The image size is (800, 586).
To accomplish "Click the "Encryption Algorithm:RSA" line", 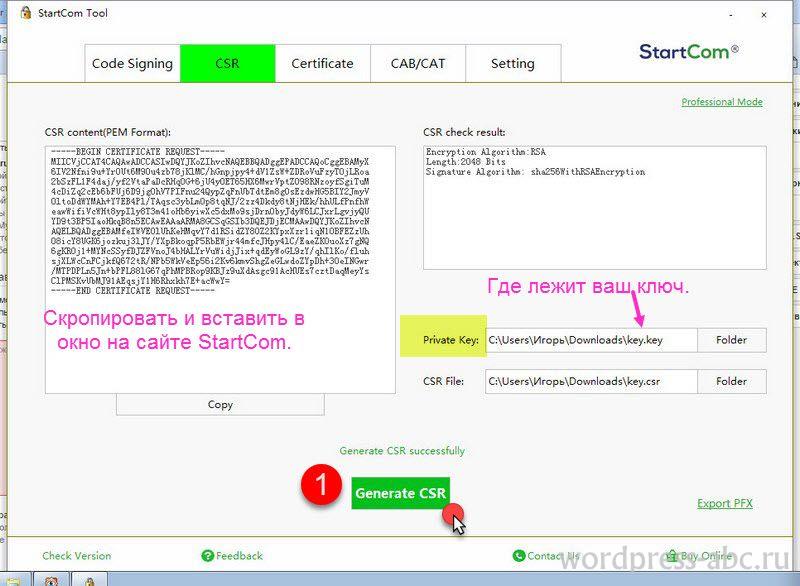I will click(486, 152).
